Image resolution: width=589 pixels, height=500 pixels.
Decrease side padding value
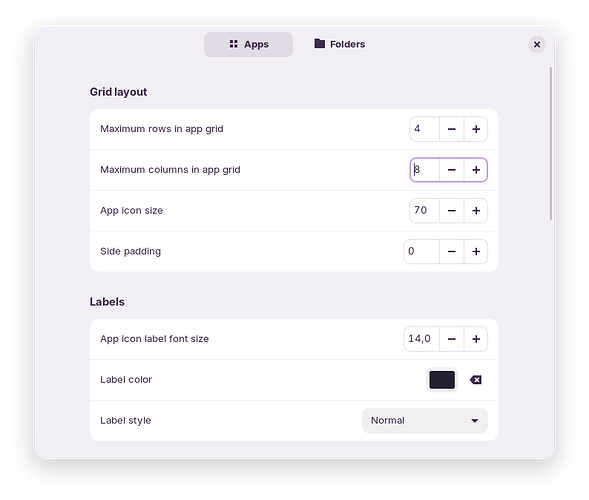point(452,251)
